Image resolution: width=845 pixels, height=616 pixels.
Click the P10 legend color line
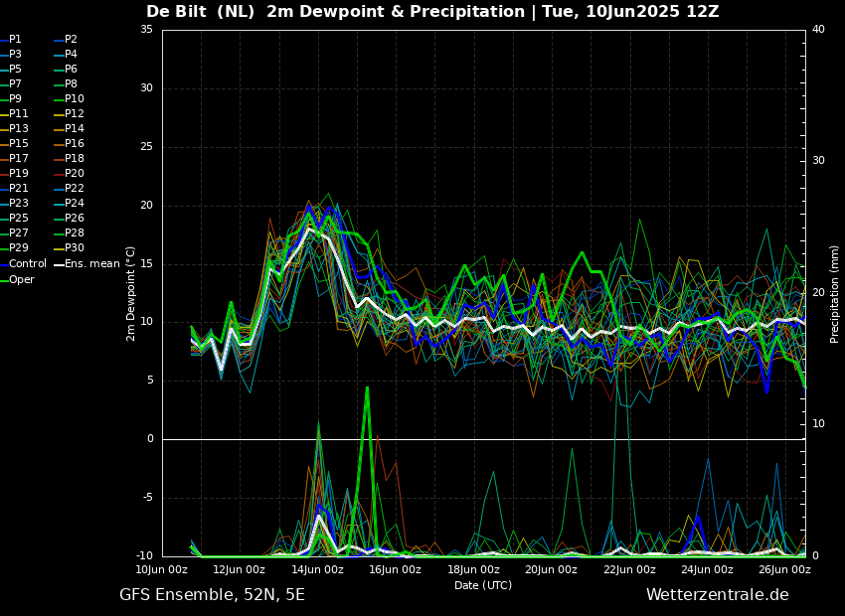[58, 99]
